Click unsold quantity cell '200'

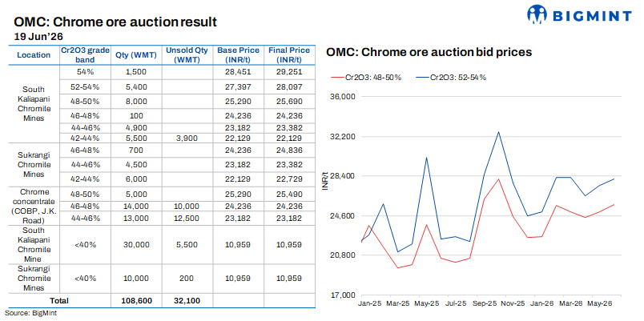click(x=187, y=279)
